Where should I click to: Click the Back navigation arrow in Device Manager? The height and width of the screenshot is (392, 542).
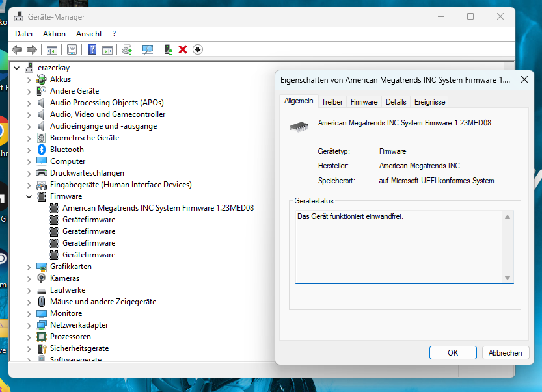point(16,49)
